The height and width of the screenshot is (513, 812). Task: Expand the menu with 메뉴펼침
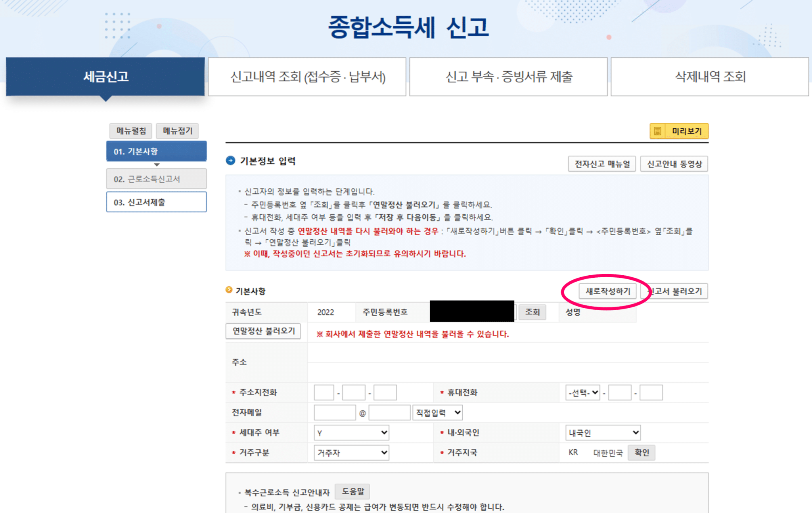coord(130,131)
